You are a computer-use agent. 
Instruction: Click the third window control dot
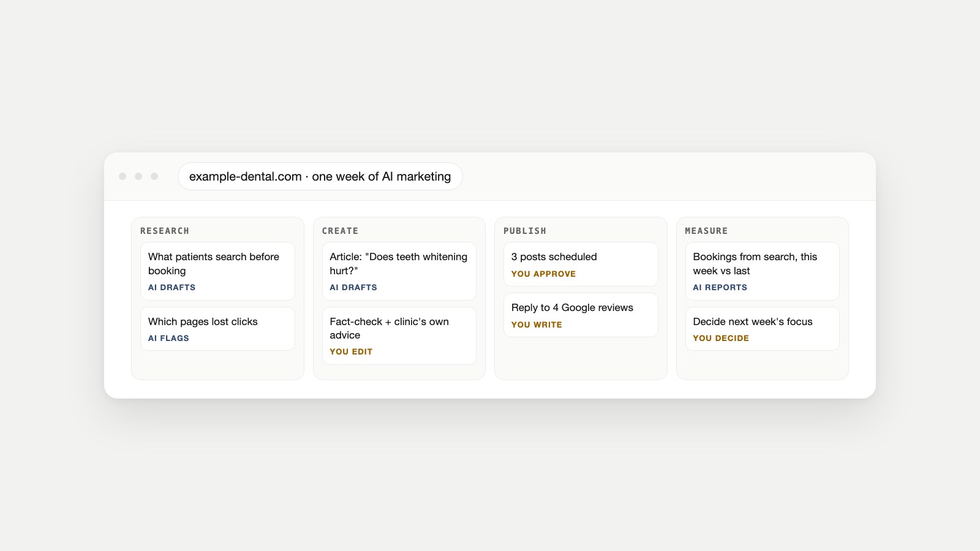click(x=154, y=176)
